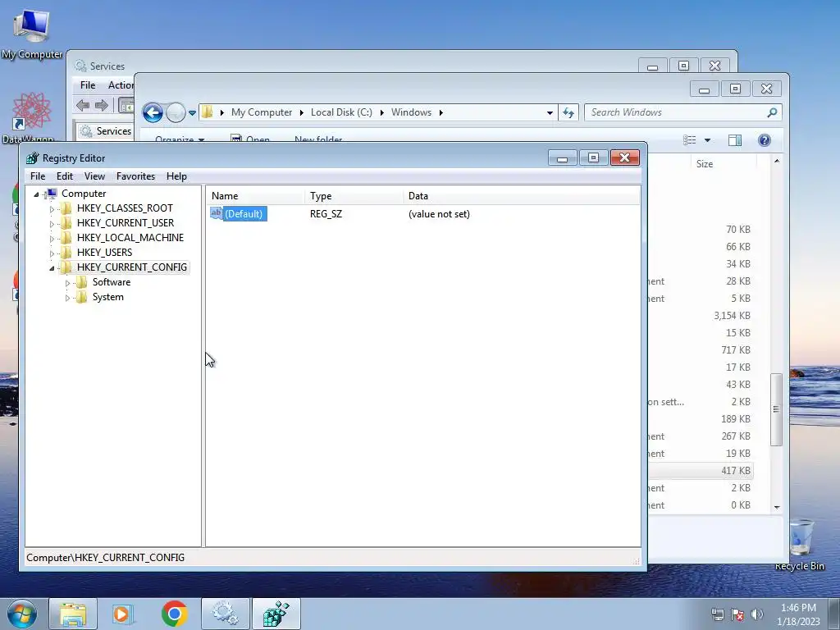Open Explorer help icon
The height and width of the screenshot is (630, 840).
point(765,140)
